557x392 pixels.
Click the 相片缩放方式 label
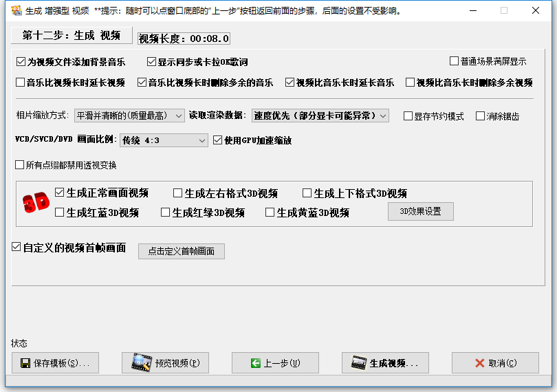42,116
